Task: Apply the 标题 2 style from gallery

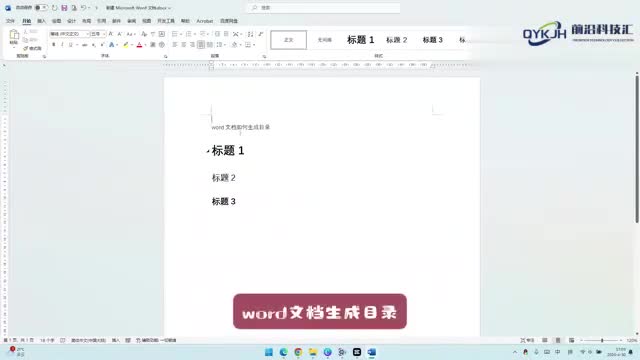Action: click(x=396, y=40)
